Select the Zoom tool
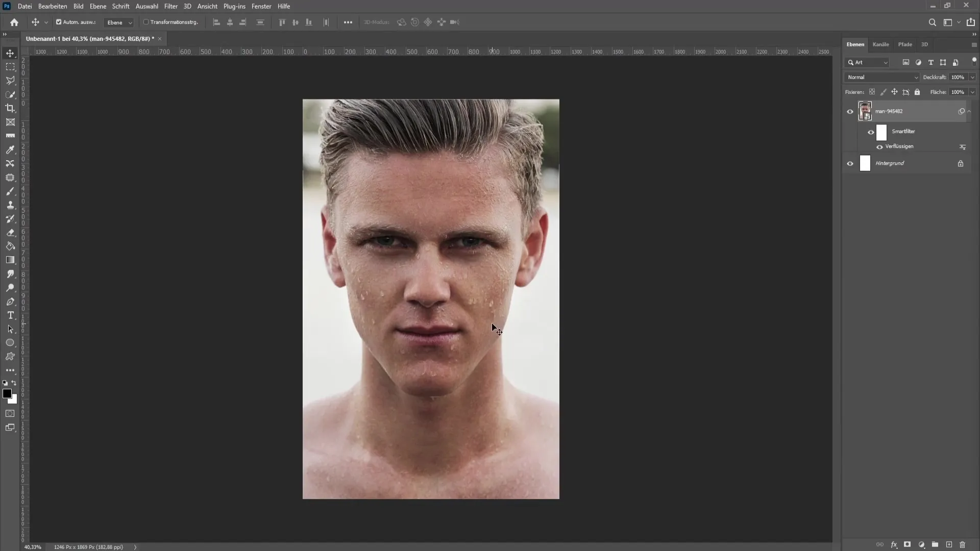Viewport: 980px width, 551px height. [x=10, y=288]
